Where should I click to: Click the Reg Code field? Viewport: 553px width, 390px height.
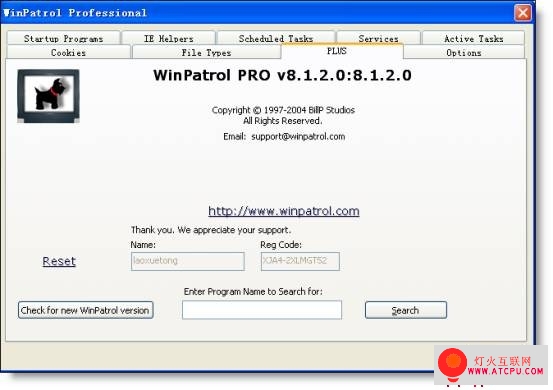(x=300, y=261)
